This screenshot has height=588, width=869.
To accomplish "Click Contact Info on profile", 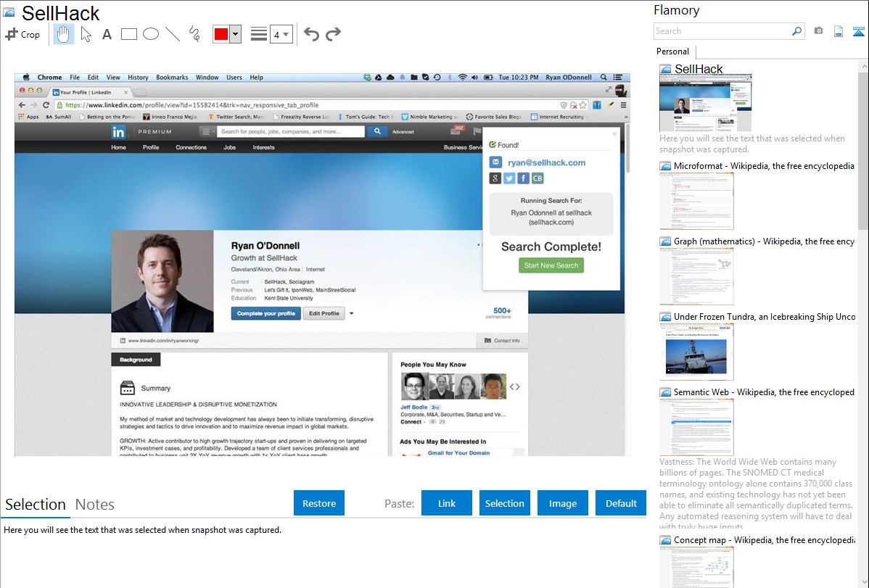I will [502, 340].
